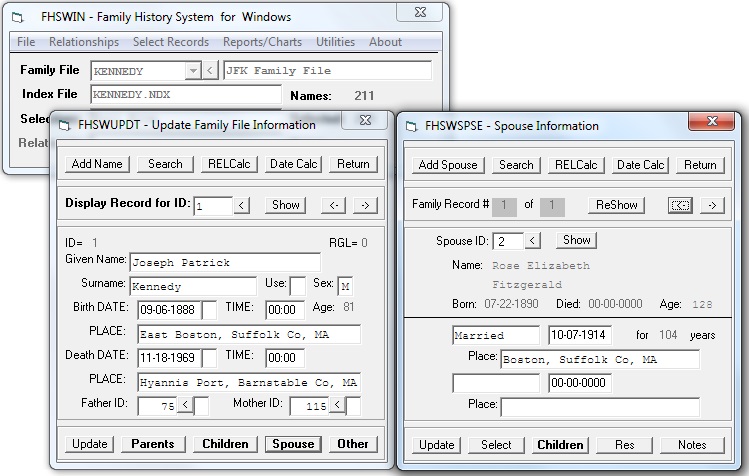Image resolution: width=749 pixels, height=476 pixels.
Task: Open the Reports/Charts menu
Action: [x=262, y=42]
